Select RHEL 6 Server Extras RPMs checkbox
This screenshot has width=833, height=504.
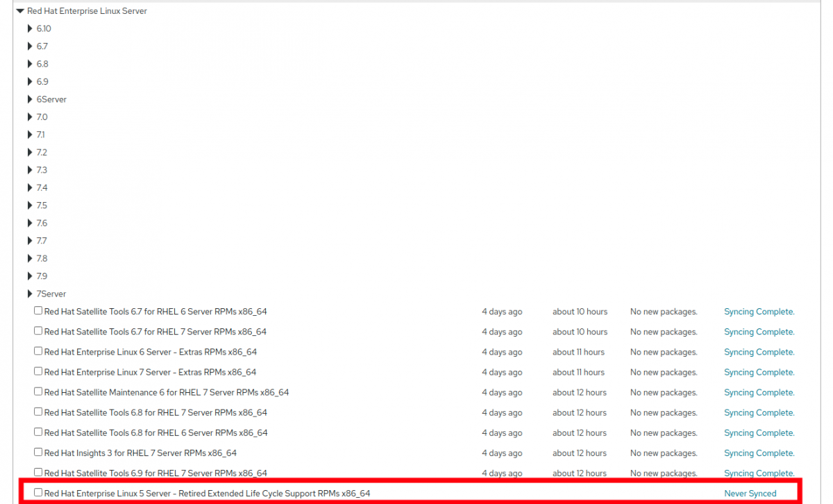coord(38,351)
